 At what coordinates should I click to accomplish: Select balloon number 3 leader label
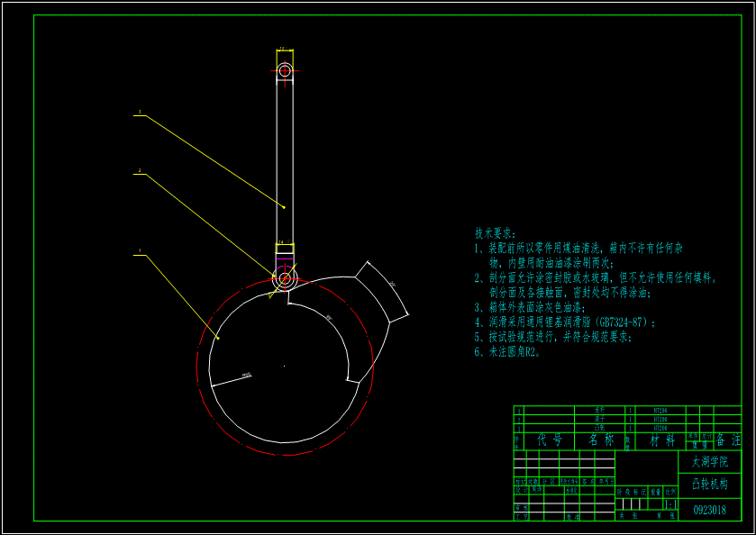coord(140,113)
